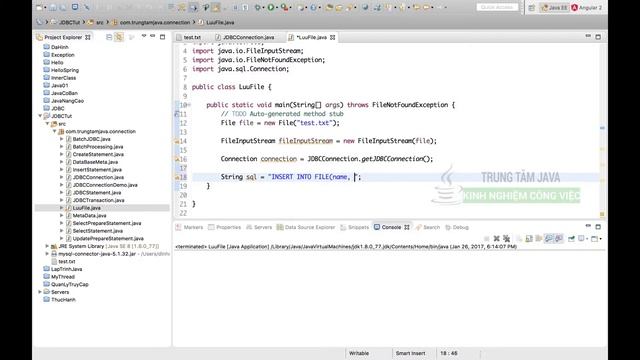
Task: Click the Save icon in main toolbar
Action: 53,7
